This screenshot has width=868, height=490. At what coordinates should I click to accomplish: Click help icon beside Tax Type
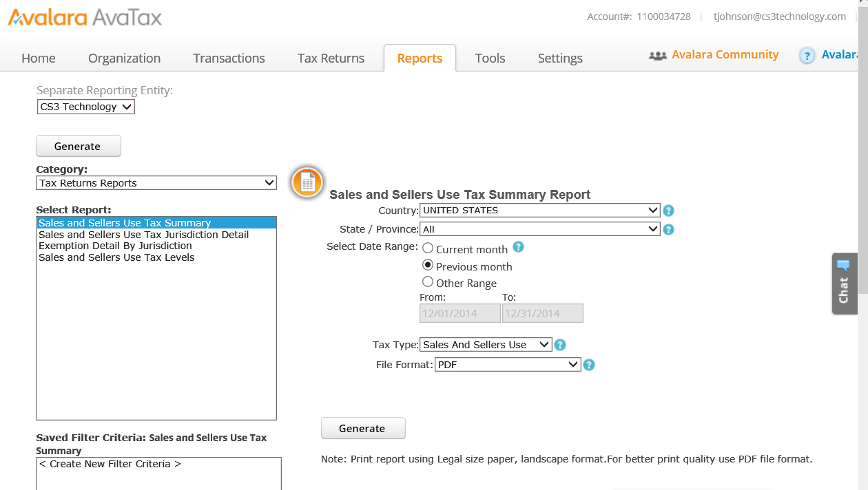pyautogui.click(x=560, y=345)
